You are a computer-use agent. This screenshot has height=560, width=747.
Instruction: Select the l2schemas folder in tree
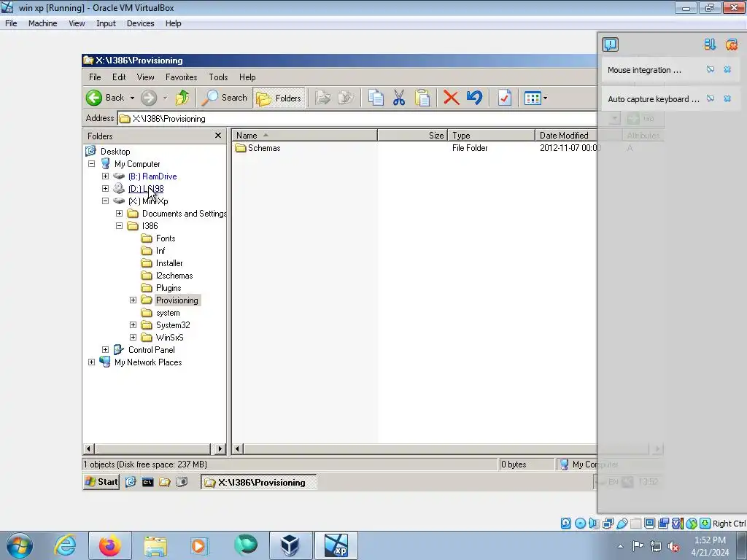(174, 275)
